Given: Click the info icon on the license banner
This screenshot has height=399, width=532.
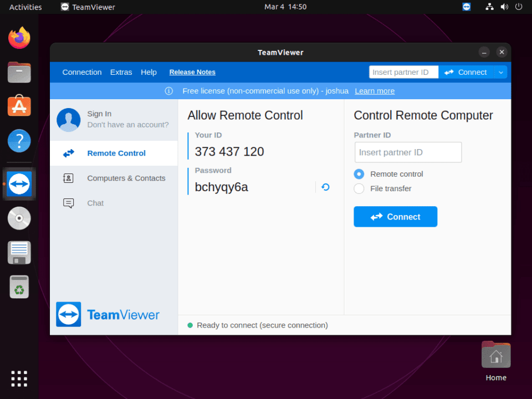Looking at the screenshot, I should coord(168,91).
